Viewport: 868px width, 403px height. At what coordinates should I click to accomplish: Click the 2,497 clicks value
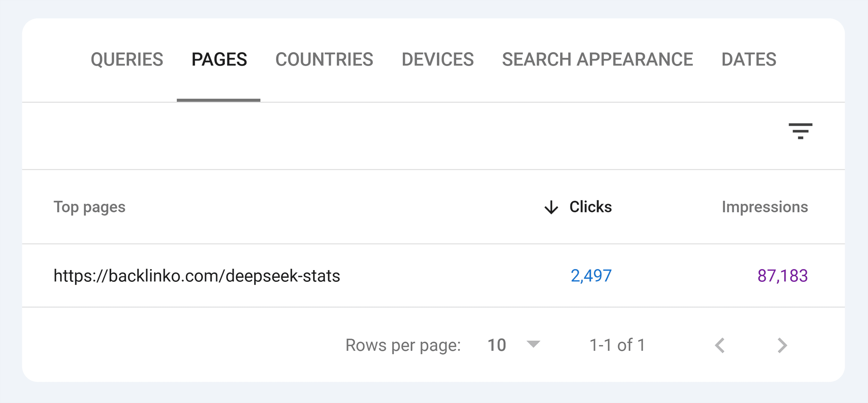[x=591, y=276]
